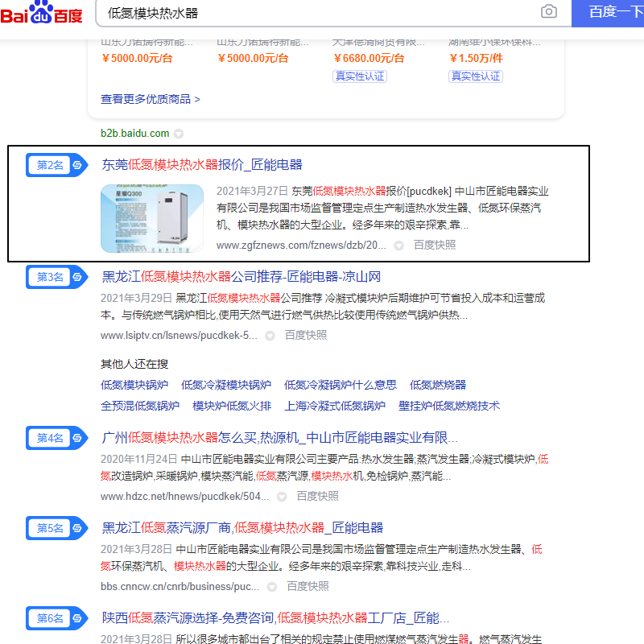The image size is (644, 644).
Task: Expand dropdown arrow next to b2b.baidu.com
Action: click(x=179, y=134)
